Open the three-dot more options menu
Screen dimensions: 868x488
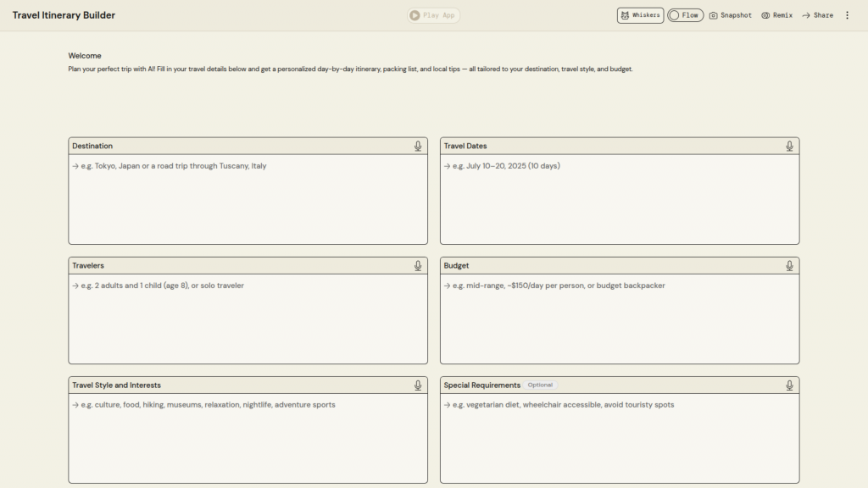pos(847,15)
